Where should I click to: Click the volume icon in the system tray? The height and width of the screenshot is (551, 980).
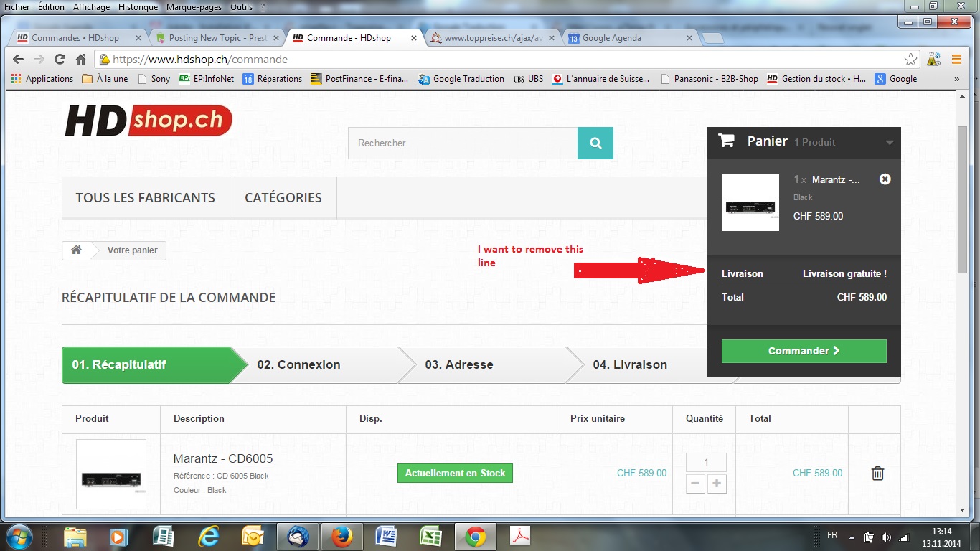click(x=886, y=537)
